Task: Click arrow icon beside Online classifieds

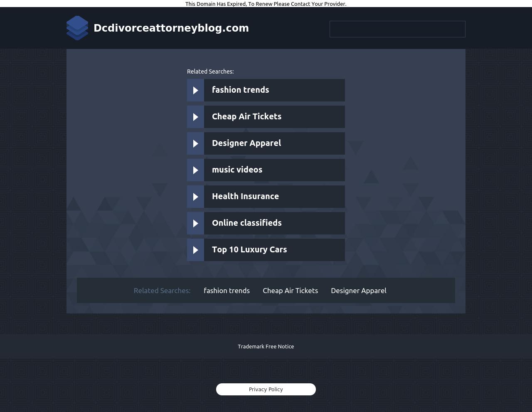Action: coord(195,223)
